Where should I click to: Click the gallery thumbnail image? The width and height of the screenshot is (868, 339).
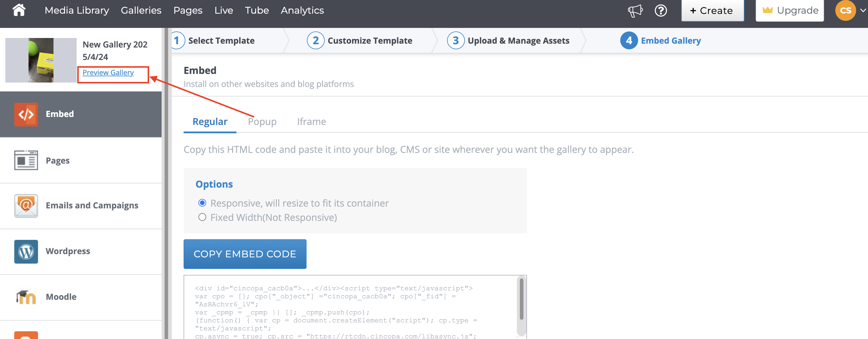[41, 60]
